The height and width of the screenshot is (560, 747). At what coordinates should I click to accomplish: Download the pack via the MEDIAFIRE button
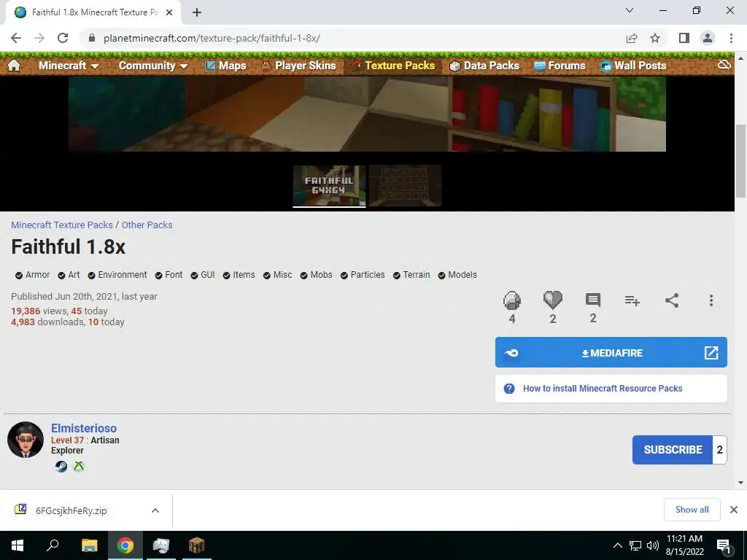[611, 352]
